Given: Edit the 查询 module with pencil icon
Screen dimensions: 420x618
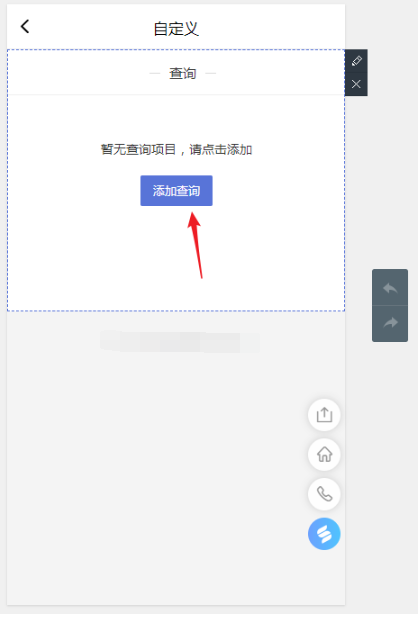Looking at the screenshot, I should coord(356,61).
